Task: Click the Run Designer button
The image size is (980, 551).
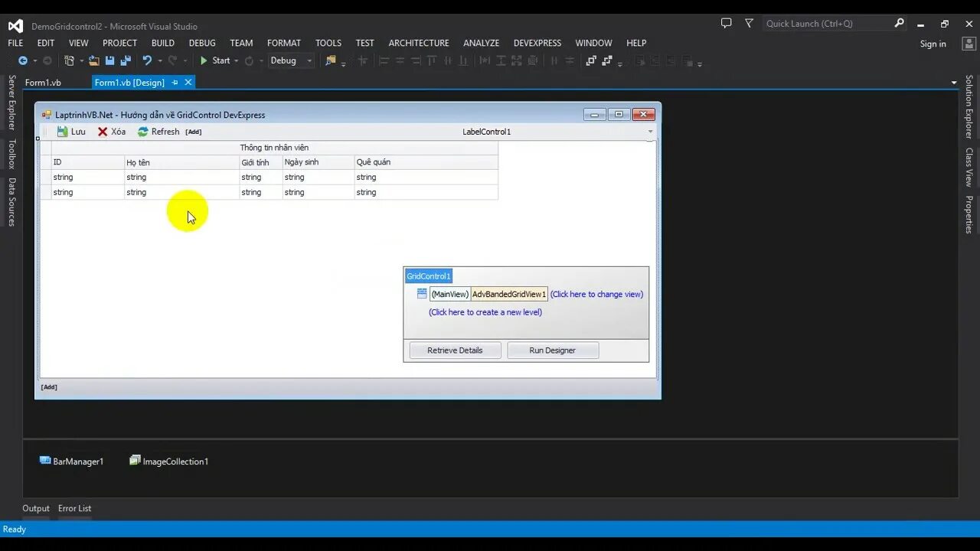Action: [552, 350]
